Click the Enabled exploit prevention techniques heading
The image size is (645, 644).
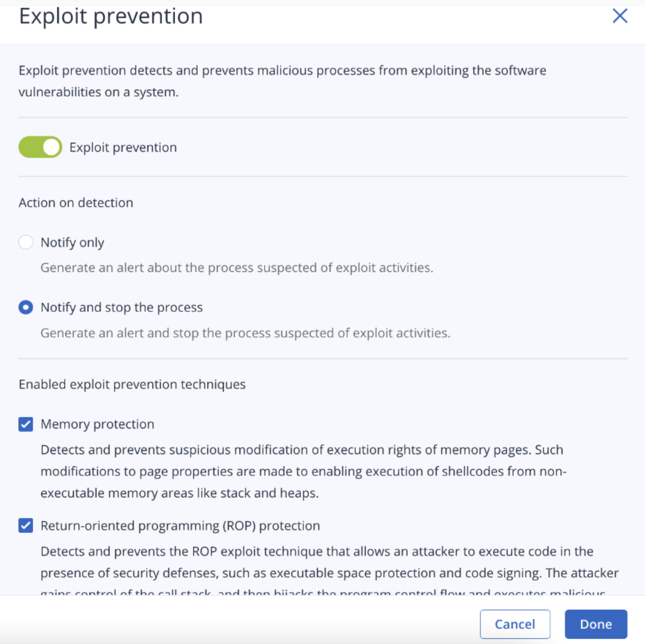pyautogui.click(x=132, y=384)
